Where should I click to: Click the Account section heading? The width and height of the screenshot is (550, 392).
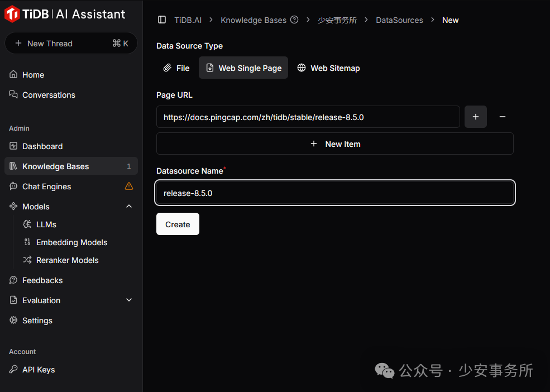click(22, 351)
